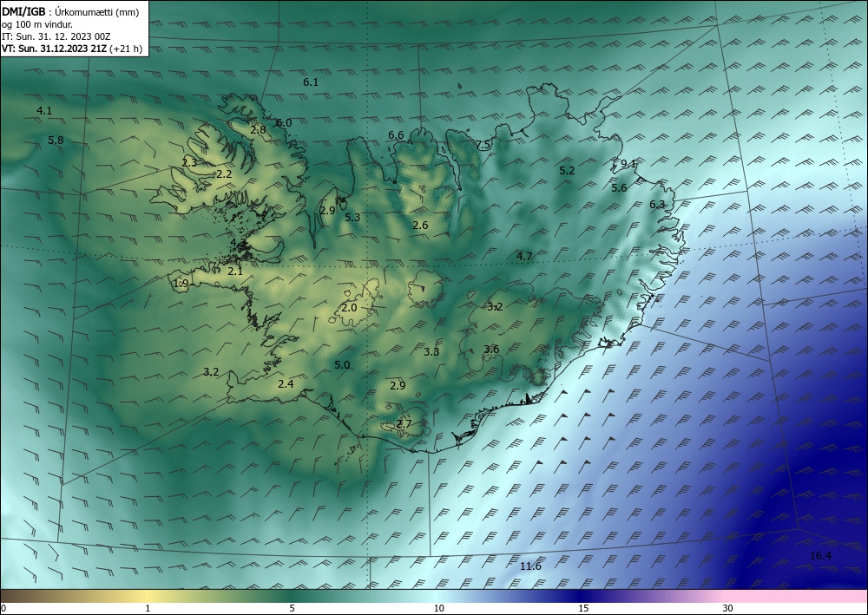Select the 2.2 map value
This screenshot has width=868, height=615.
click(224, 174)
